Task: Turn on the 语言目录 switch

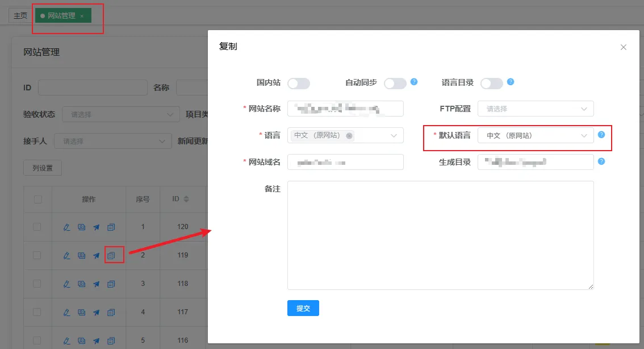Action: (x=492, y=84)
